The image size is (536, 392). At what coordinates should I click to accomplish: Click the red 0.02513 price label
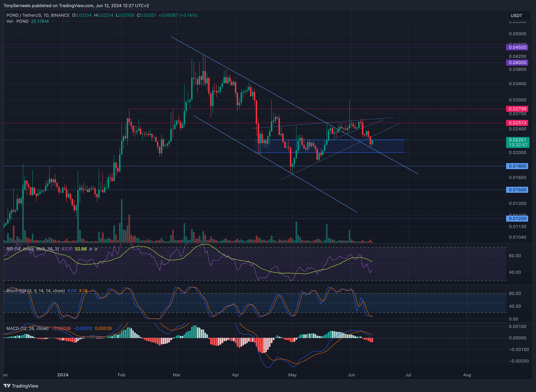tap(517, 123)
